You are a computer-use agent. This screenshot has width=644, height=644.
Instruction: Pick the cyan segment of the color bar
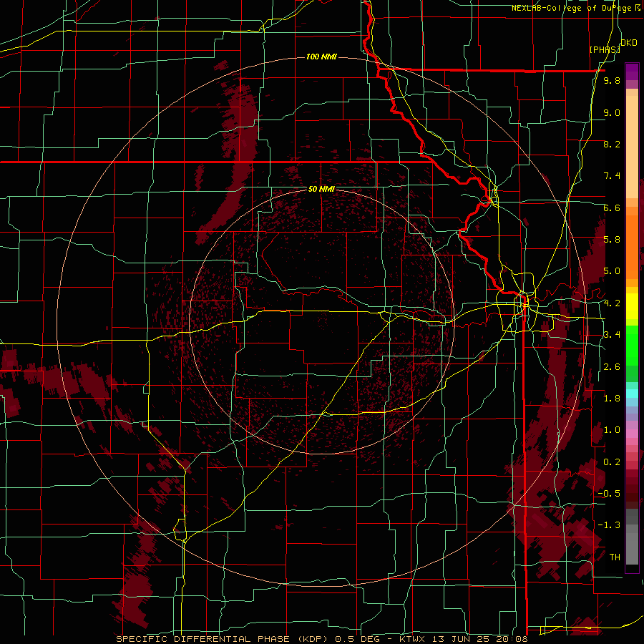click(632, 394)
